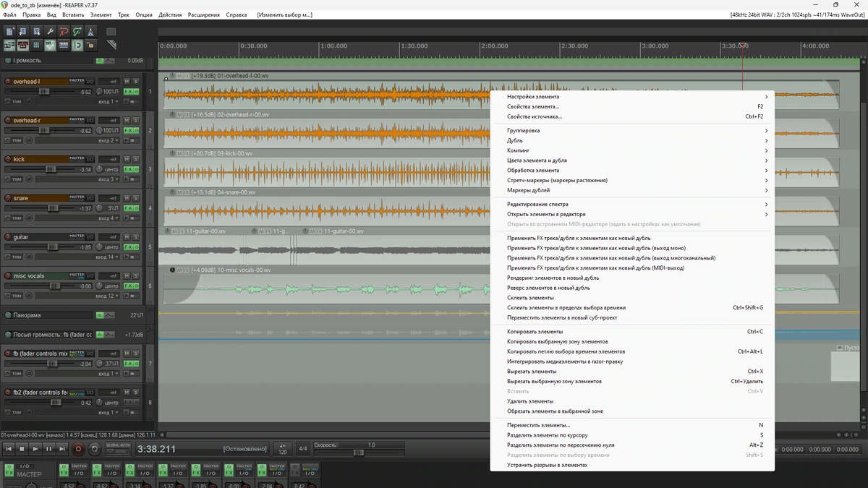Image resolution: width=868 pixels, height=488 pixels.
Task: Click the redo toolbar icon
Action: point(77,32)
